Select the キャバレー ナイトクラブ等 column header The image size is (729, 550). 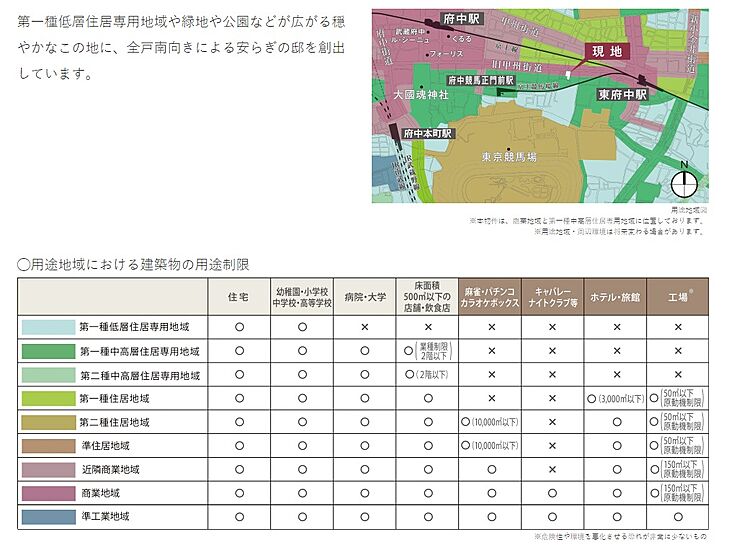552,297
